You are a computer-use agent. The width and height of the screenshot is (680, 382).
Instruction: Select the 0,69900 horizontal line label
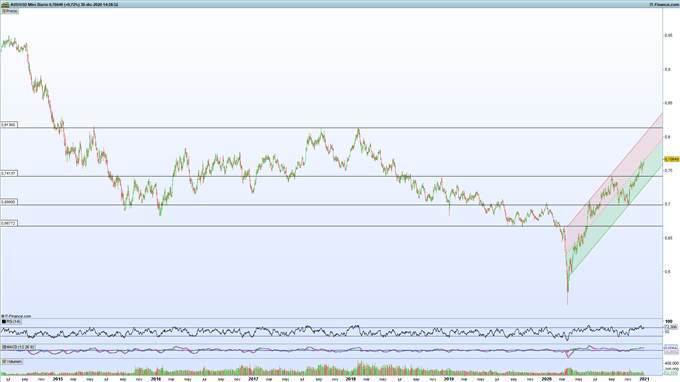9,202
